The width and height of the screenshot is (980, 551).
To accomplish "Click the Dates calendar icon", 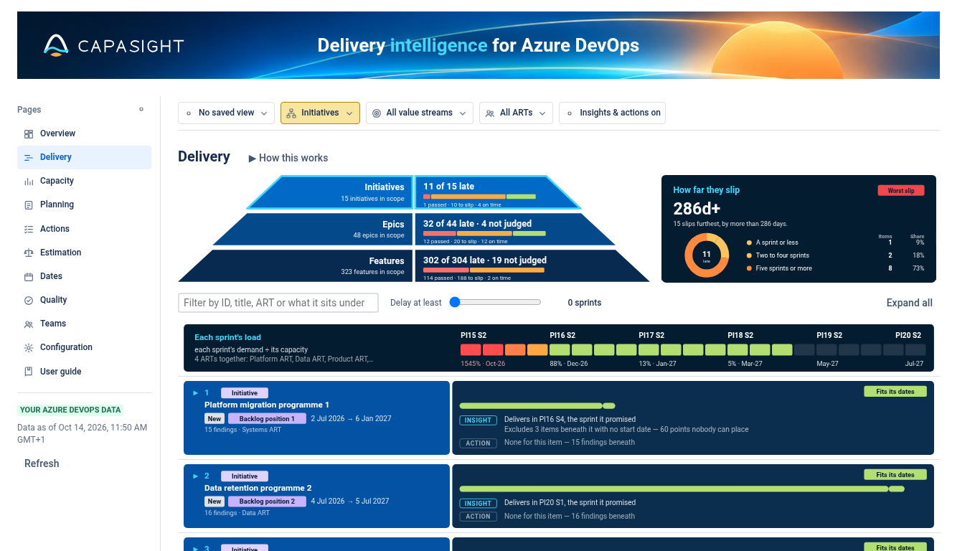I will (x=29, y=277).
